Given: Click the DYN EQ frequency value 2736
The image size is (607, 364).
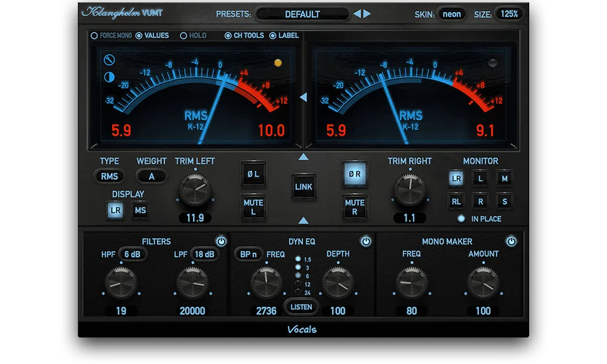Looking at the screenshot, I should (x=267, y=311).
